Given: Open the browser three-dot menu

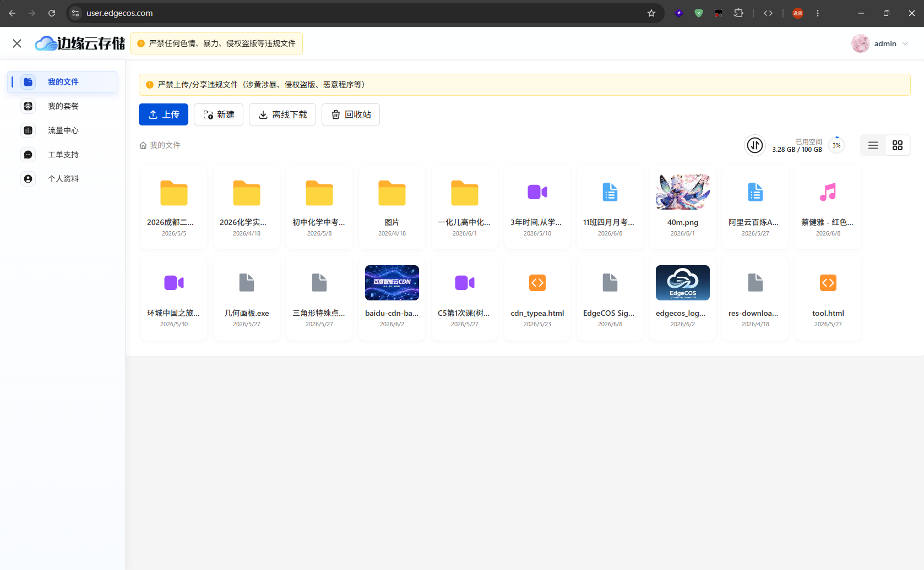Looking at the screenshot, I should point(818,13).
